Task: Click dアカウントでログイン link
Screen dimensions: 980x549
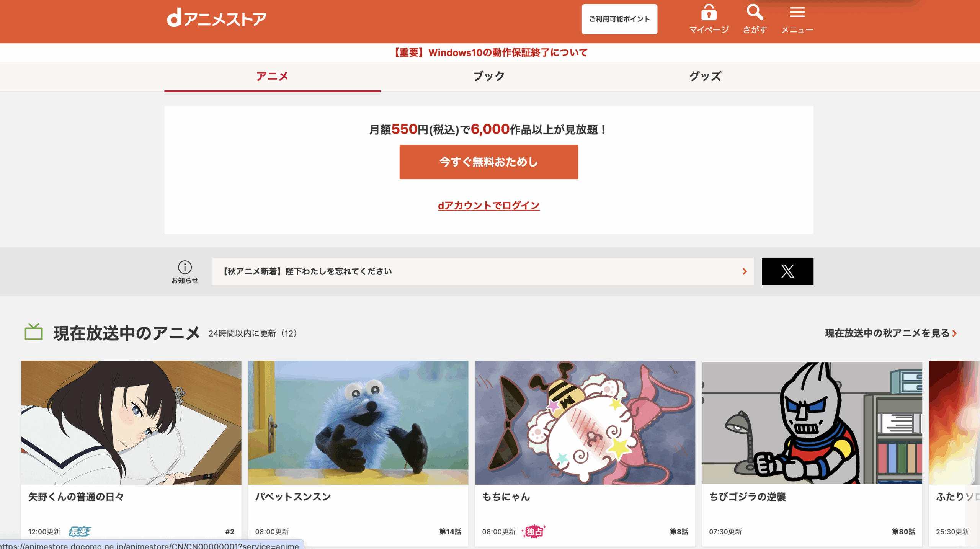Action: pos(488,206)
